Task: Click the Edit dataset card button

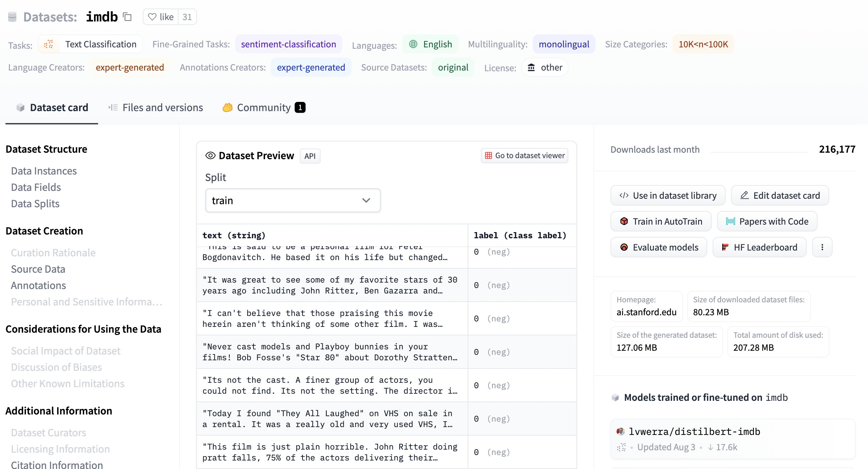Action: [780, 195]
